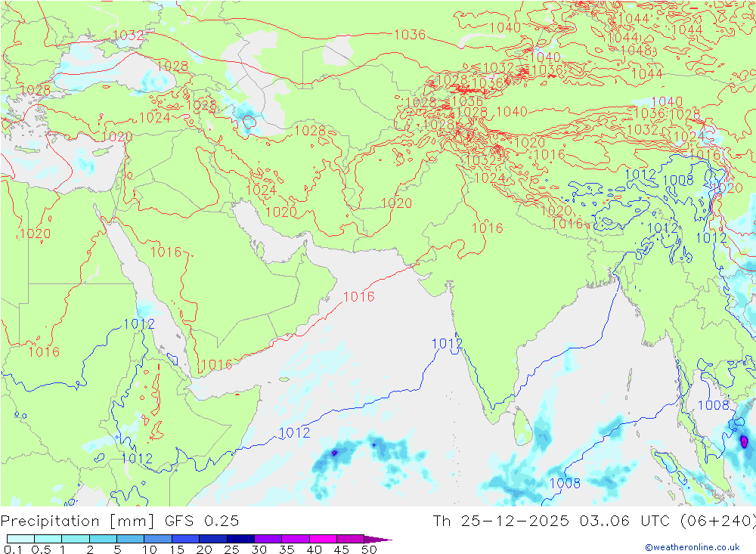The image size is (756, 554).
Task: Click the legend scale value '50'
Action: [369, 549]
